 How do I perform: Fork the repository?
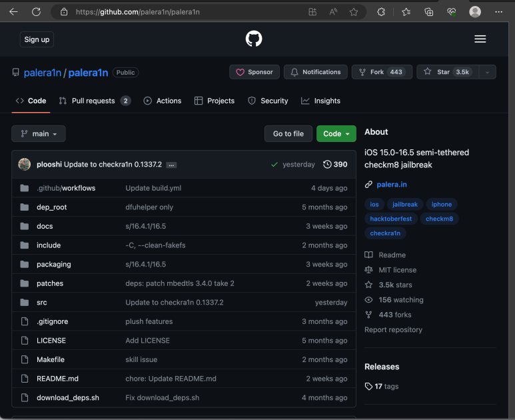(382, 72)
